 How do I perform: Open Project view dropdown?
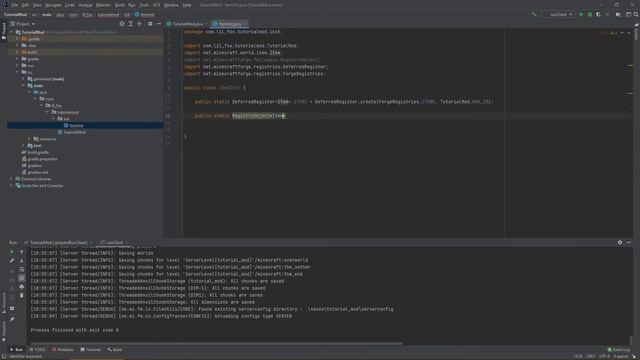(x=23, y=24)
